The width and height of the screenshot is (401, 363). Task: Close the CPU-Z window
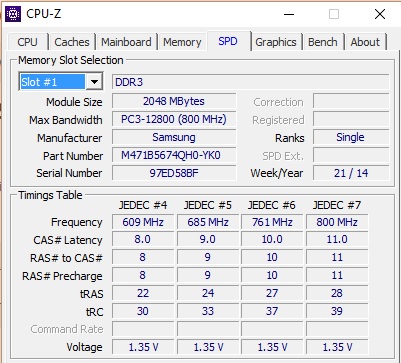(380, 14)
